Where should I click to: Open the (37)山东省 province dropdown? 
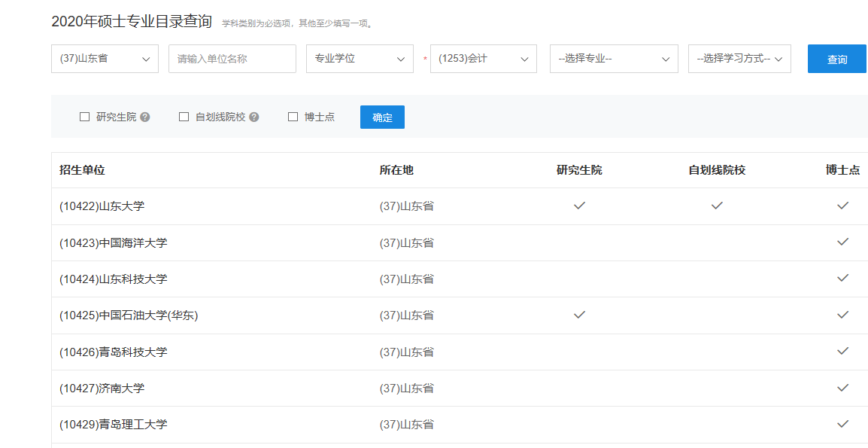pos(105,59)
